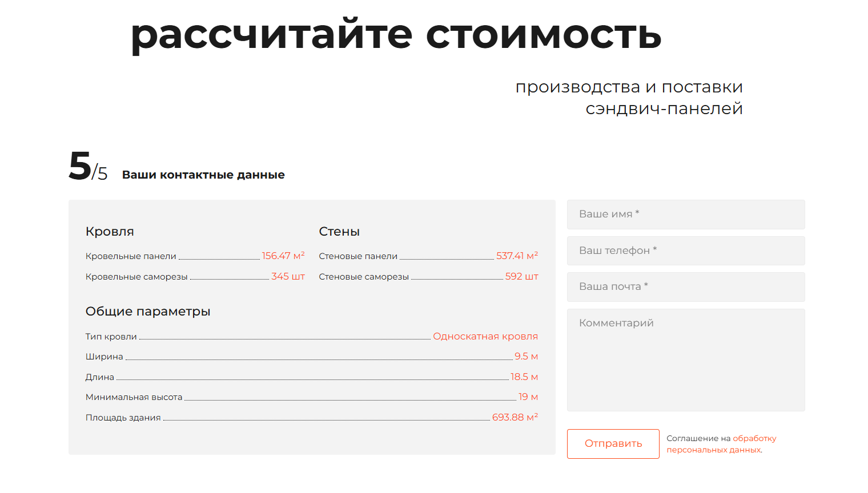This screenshot has width=868, height=493.
Task: Click the 'Минимальная высота' label
Action: pyautogui.click(x=134, y=397)
